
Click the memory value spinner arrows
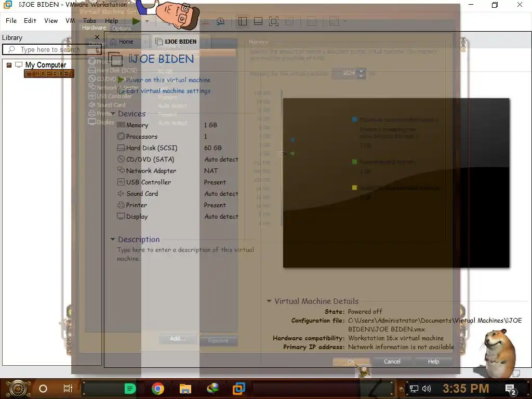click(x=361, y=73)
